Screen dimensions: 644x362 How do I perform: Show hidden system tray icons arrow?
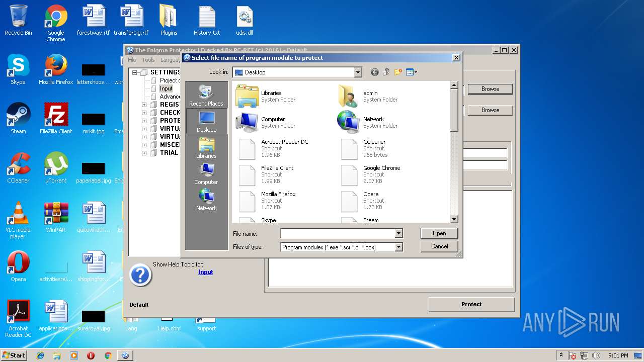(x=561, y=355)
